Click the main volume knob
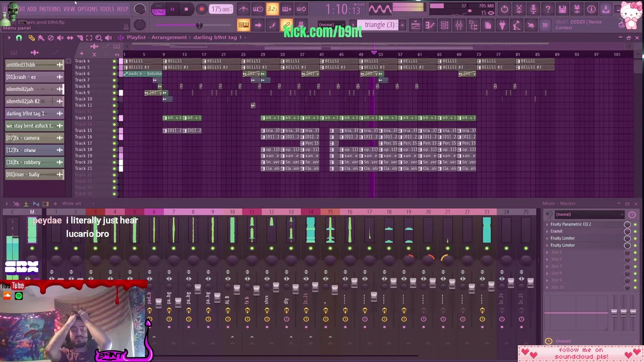The height and width of the screenshot is (362, 644). click(x=140, y=9)
